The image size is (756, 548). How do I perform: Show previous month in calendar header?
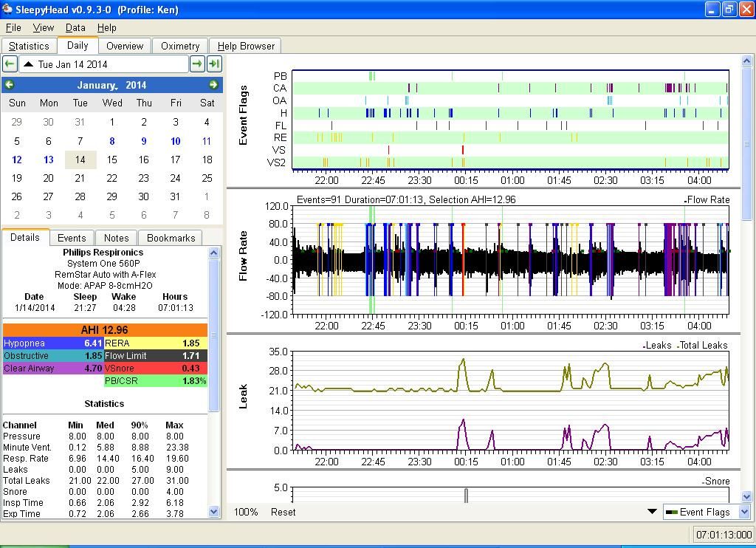point(9,85)
